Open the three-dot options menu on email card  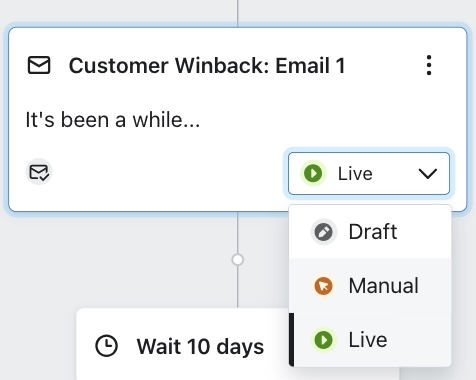[x=429, y=65]
